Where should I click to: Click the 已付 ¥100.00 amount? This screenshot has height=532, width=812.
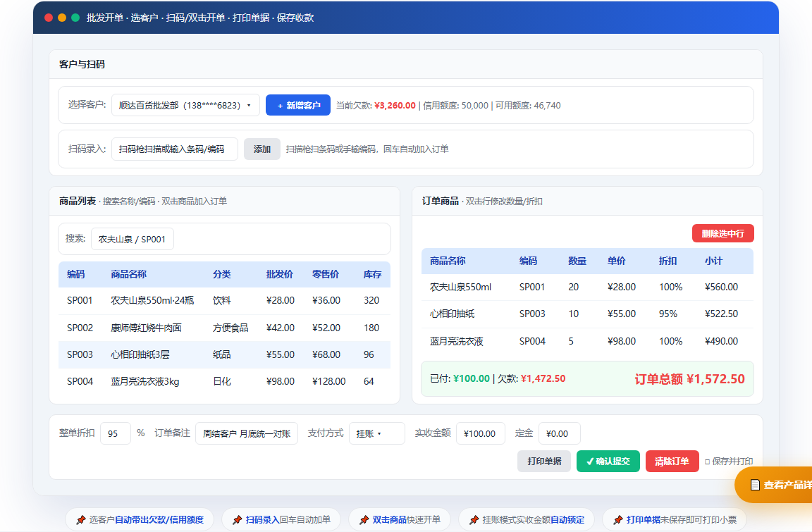tap(472, 379)
